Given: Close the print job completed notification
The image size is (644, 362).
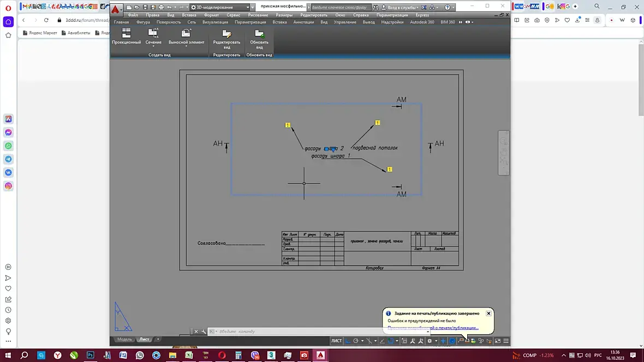Looking at the screenshot, I should (488, 313).
